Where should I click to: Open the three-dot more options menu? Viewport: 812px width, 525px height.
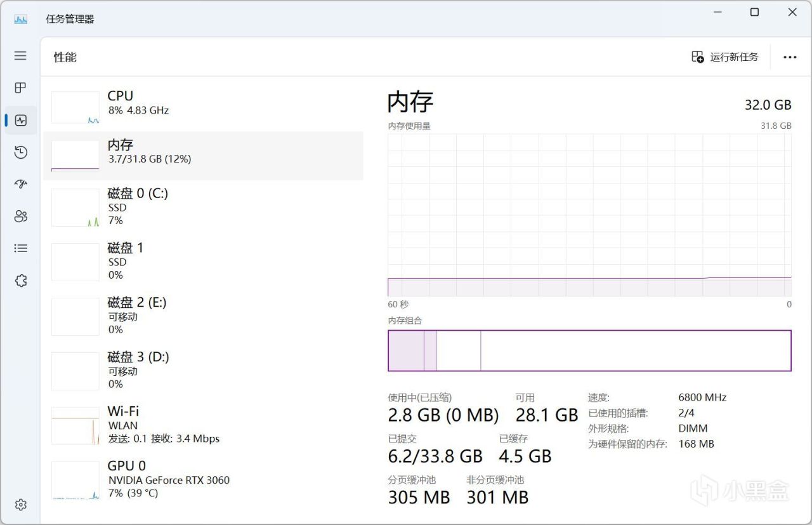click(x=789, y=57)
